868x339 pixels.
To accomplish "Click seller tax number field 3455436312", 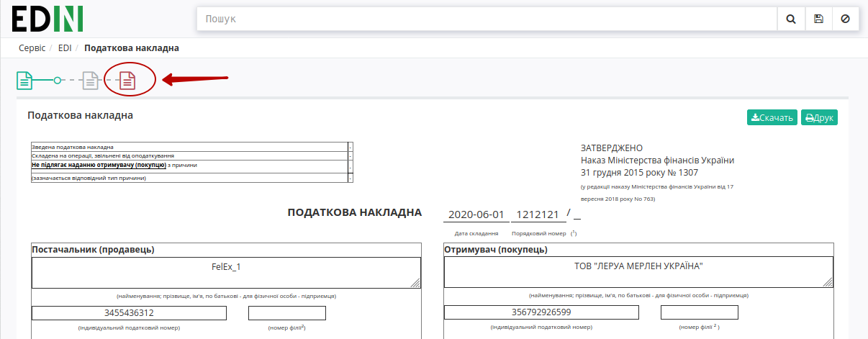I will click(x=129, y=313).
